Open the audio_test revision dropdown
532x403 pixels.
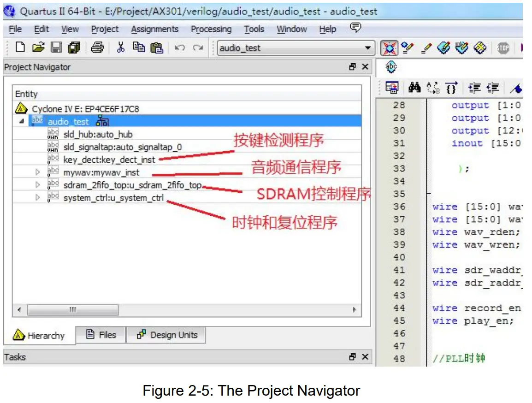[x=368, y=48]
